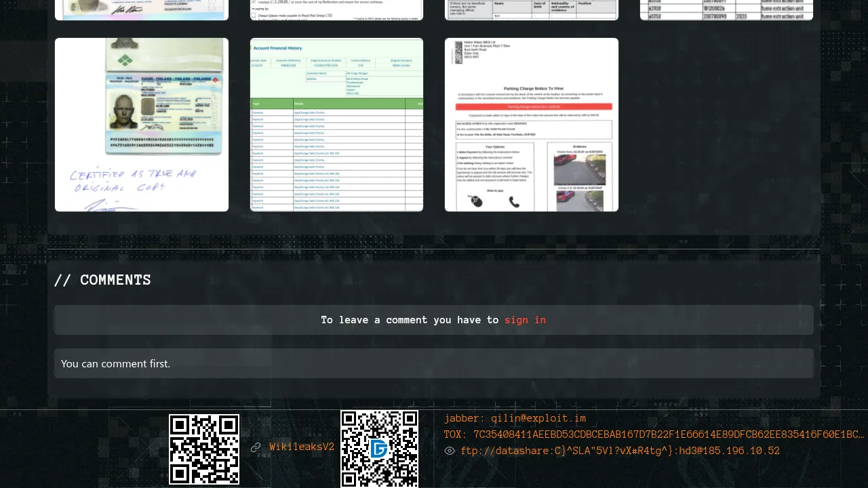Screen dimensions: 868x488
Task: Open the Parking Charge Notice thumbnail
Action: click(532, 125)
